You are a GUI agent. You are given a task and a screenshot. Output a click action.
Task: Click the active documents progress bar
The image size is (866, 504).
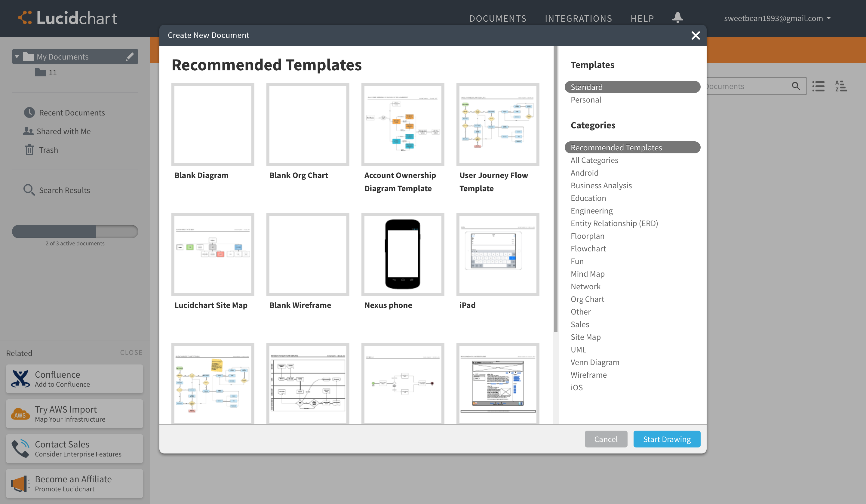[75, 231]
